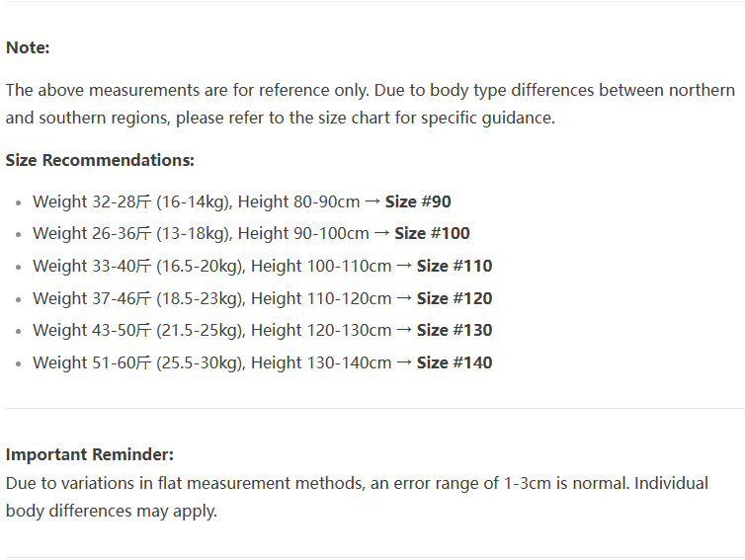Click the bold Size #130 text
Image resolution: width=745 pixels, height=560 pixels.
[x=455, y=330]
